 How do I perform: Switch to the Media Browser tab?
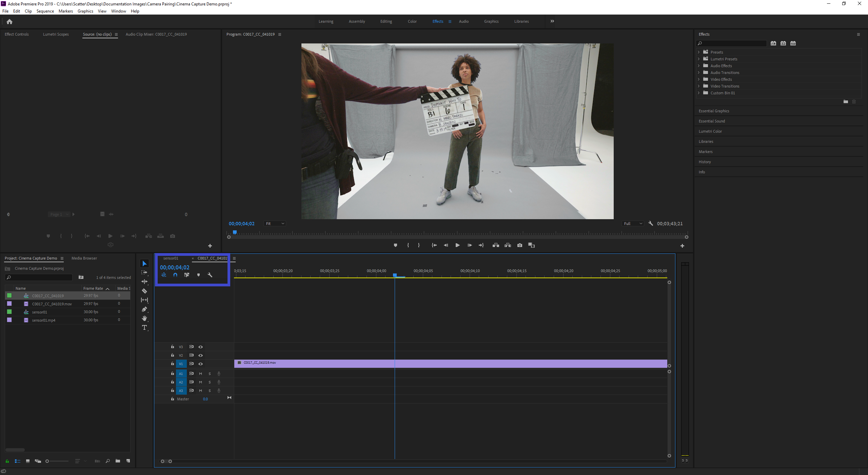84,258
